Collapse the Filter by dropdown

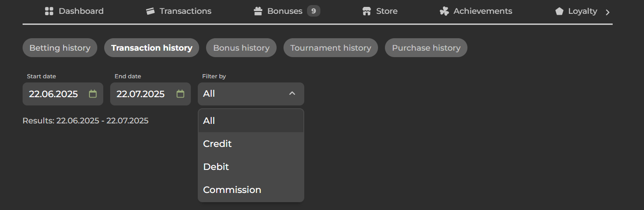pos(292,93)
